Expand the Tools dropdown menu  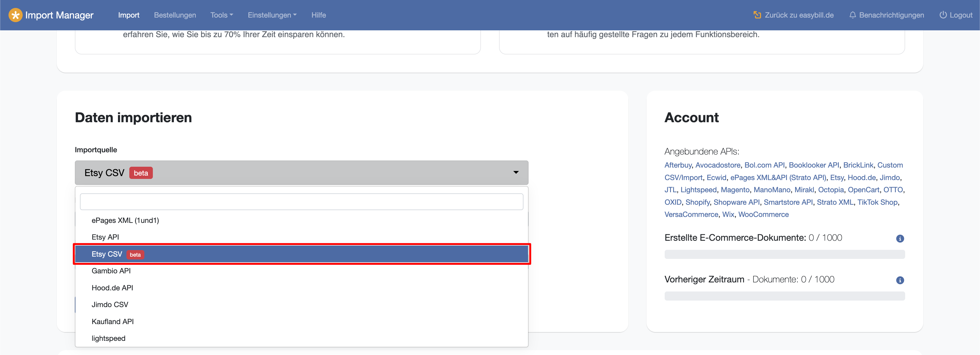coord(222,15)
